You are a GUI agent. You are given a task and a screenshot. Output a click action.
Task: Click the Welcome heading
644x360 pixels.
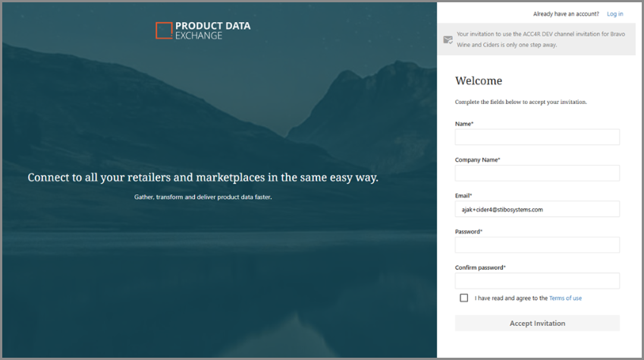[479, 81]
